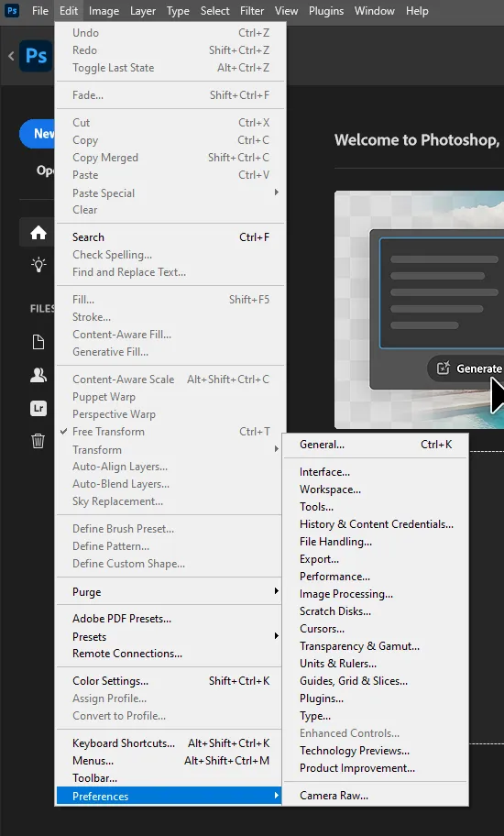This screenshot has height=836, width=504.
Task: Open Shared with you people icon
Action: (x=38, y=375)
